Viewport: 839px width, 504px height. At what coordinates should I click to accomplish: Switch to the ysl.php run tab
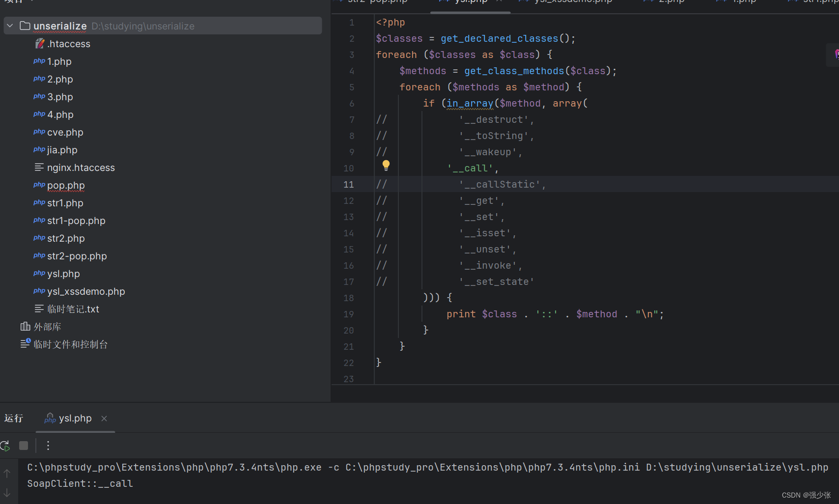[x=75, y=418]
